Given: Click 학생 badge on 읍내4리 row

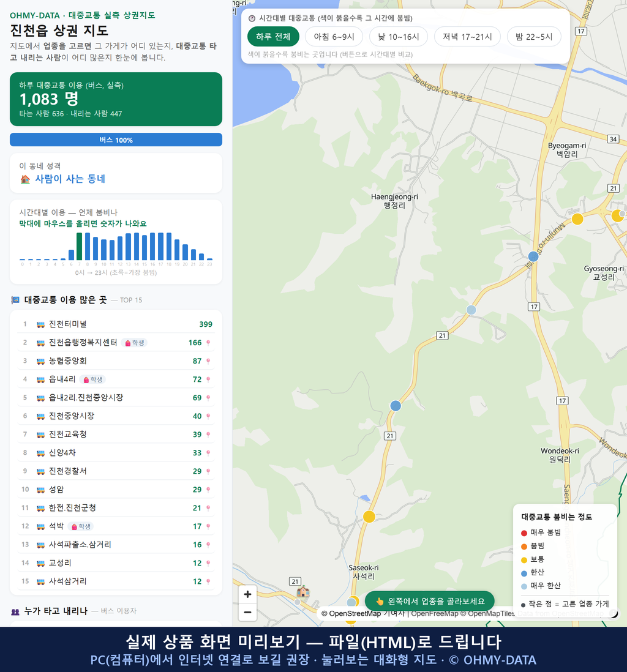Looking at the screenshot, I should tap(93, 379).
